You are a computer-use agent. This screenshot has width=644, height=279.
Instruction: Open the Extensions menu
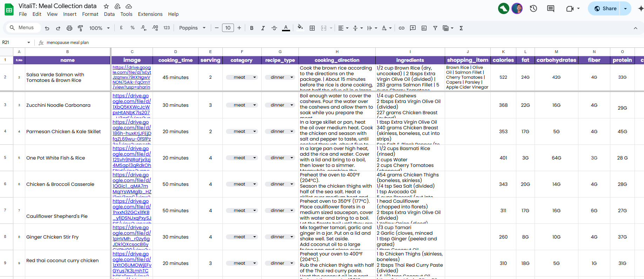[150, 14]
